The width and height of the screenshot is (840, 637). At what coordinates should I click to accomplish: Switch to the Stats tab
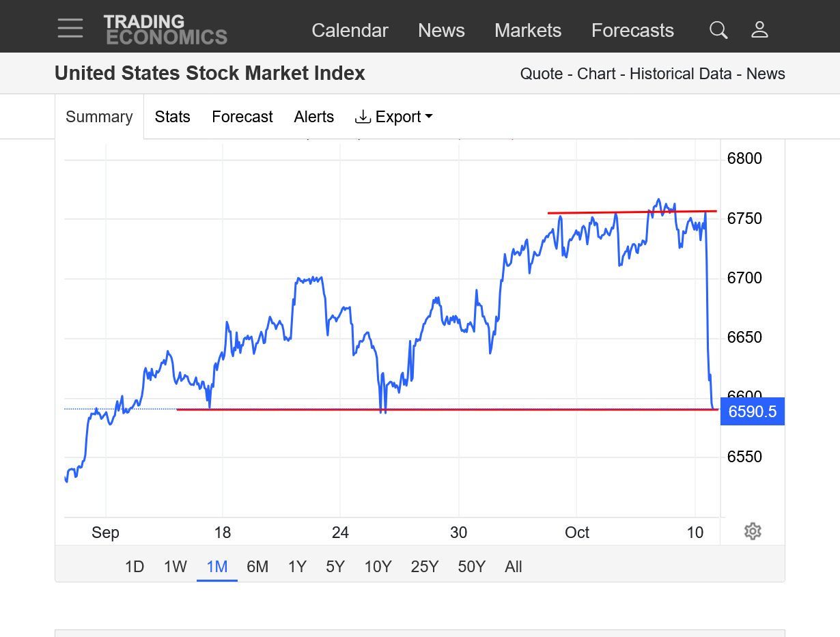point(172,117)
